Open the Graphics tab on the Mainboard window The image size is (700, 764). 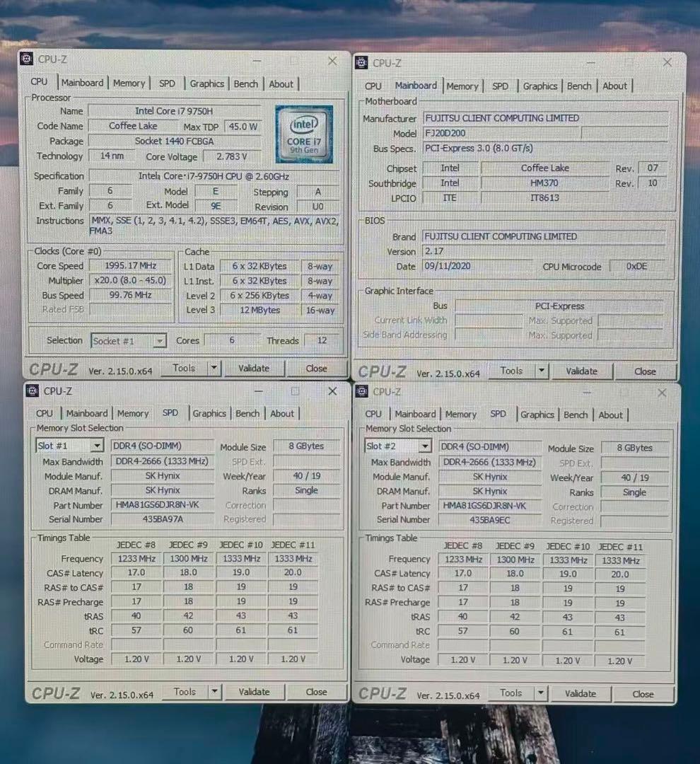539,86
